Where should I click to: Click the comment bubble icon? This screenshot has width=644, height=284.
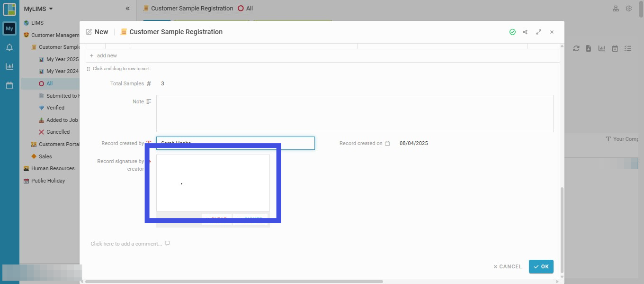pos(167,244)
